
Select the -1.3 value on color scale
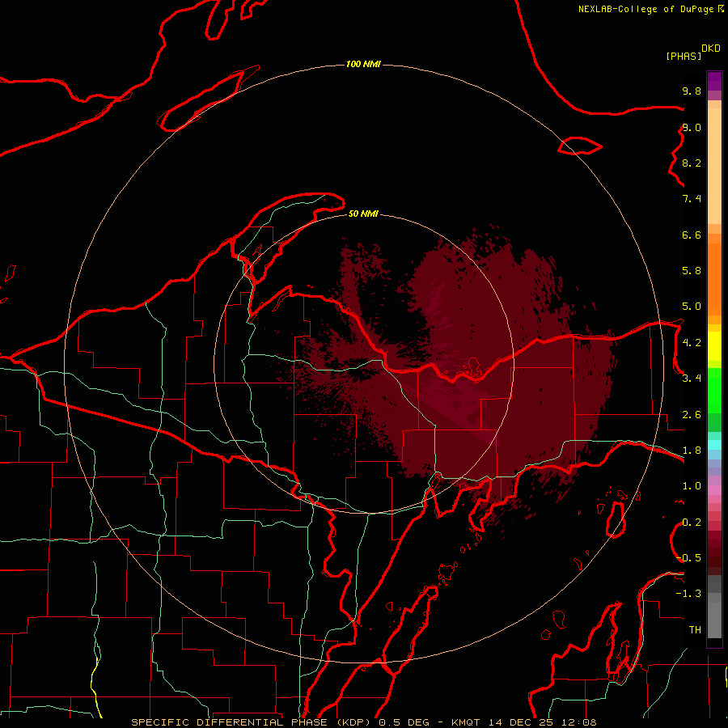tap(688, 594)
